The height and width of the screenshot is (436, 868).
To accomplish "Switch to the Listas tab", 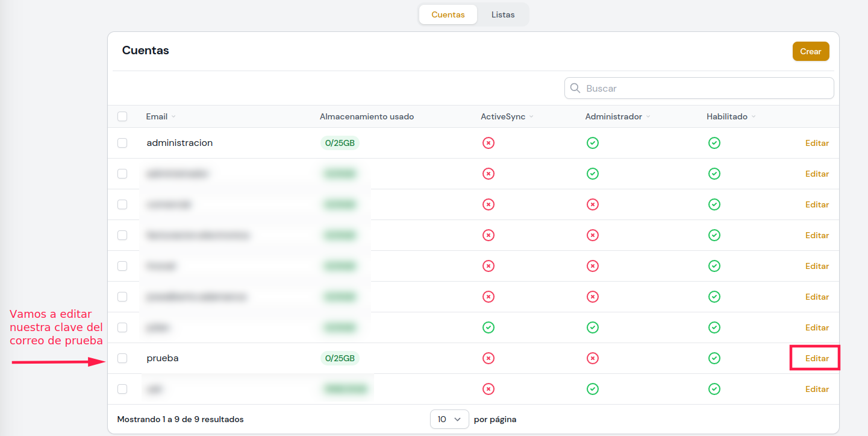I will tap(503, 14).
